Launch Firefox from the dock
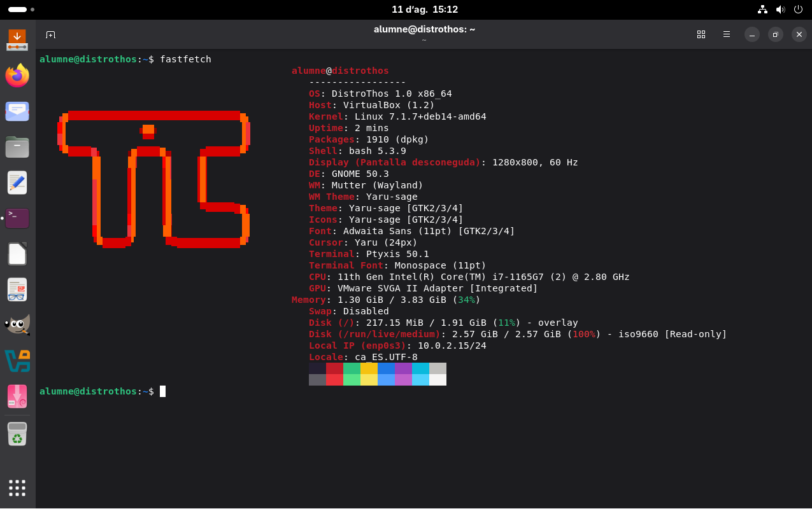This screenshot has height=509, width=812. click(x=17, y=76)
